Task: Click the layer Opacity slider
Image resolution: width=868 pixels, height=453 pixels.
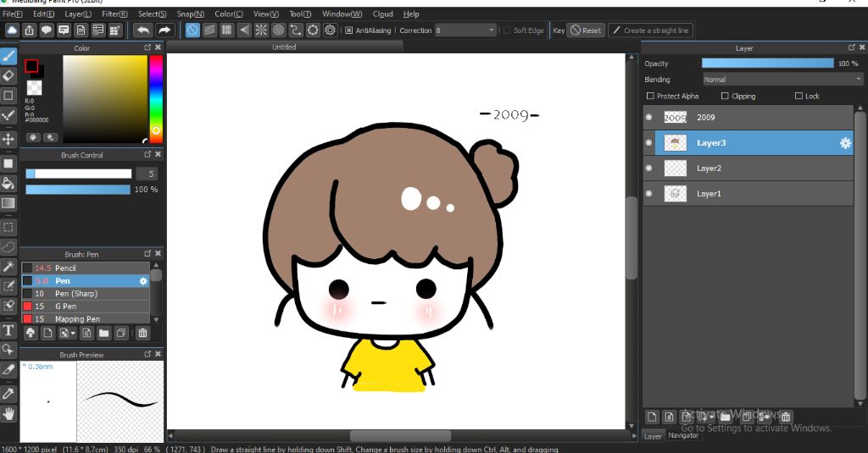Action: (767, 64)
